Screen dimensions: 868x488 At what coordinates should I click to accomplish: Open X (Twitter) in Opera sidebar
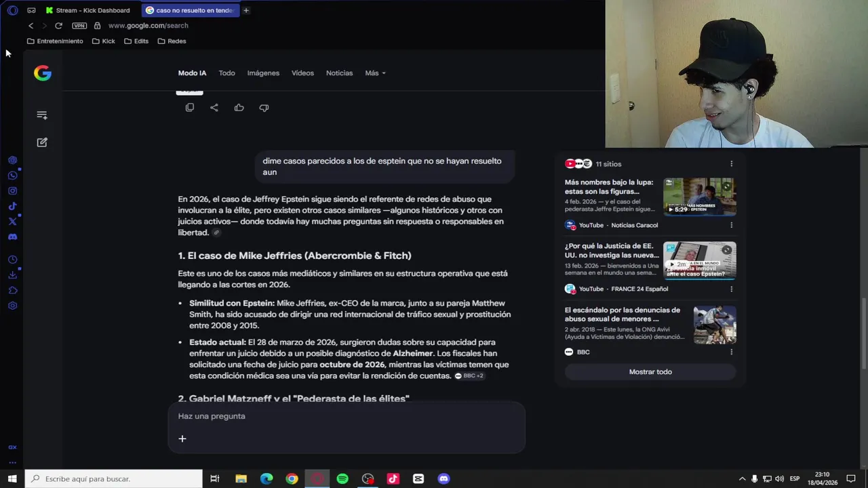(x=12, y=222)
